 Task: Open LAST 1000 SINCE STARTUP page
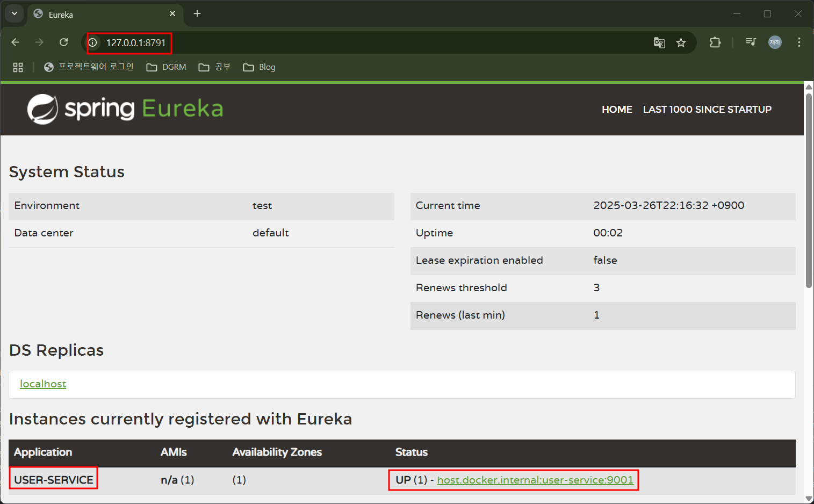[x=707, y=110]
